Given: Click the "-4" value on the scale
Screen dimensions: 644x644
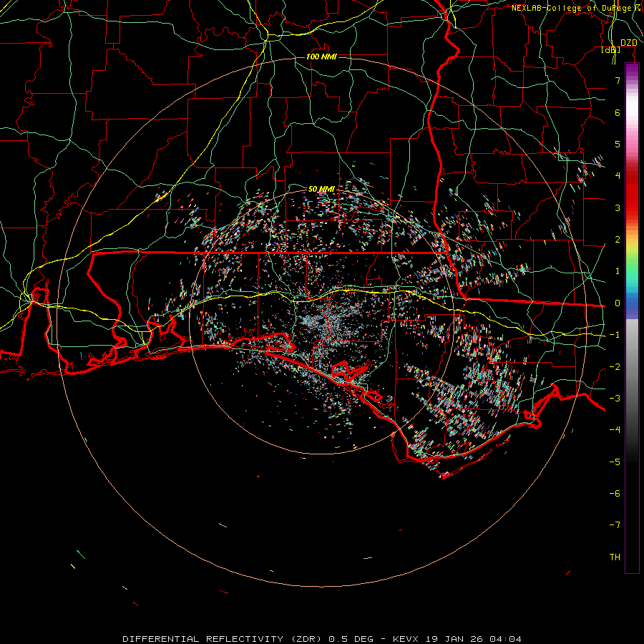Looking at the screenshot, I should click(615, 430).
